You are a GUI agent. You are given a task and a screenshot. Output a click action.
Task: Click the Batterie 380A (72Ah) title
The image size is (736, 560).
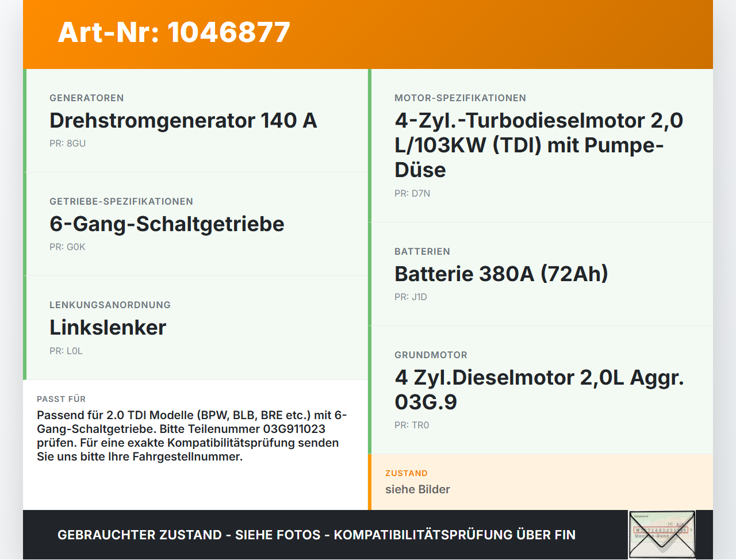click(501, 274)
